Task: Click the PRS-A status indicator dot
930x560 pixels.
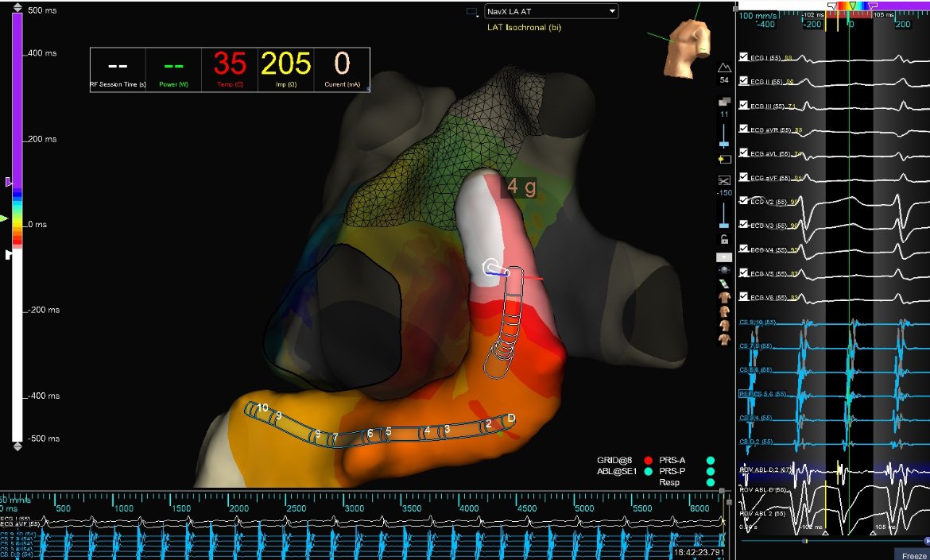Action: point(711,461)
